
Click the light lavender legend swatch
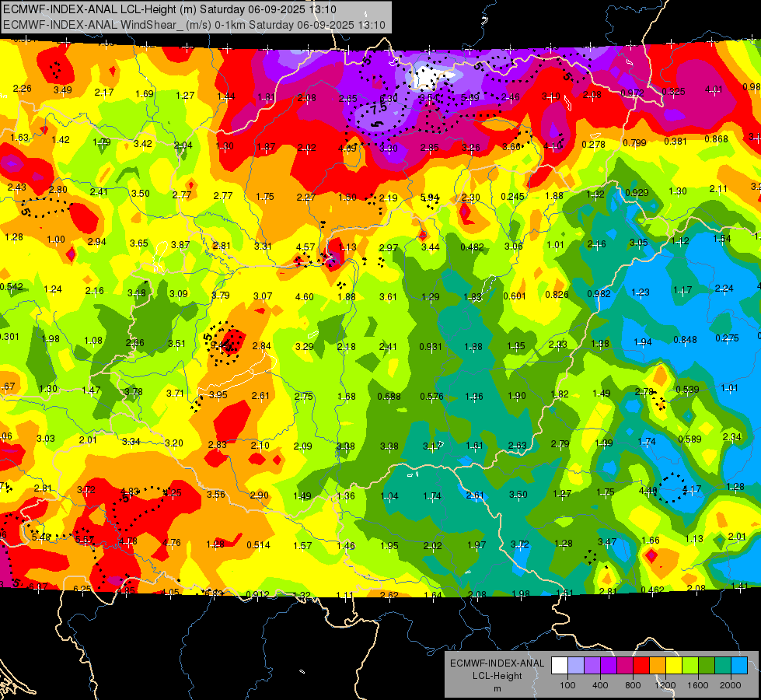pos(576,666)
